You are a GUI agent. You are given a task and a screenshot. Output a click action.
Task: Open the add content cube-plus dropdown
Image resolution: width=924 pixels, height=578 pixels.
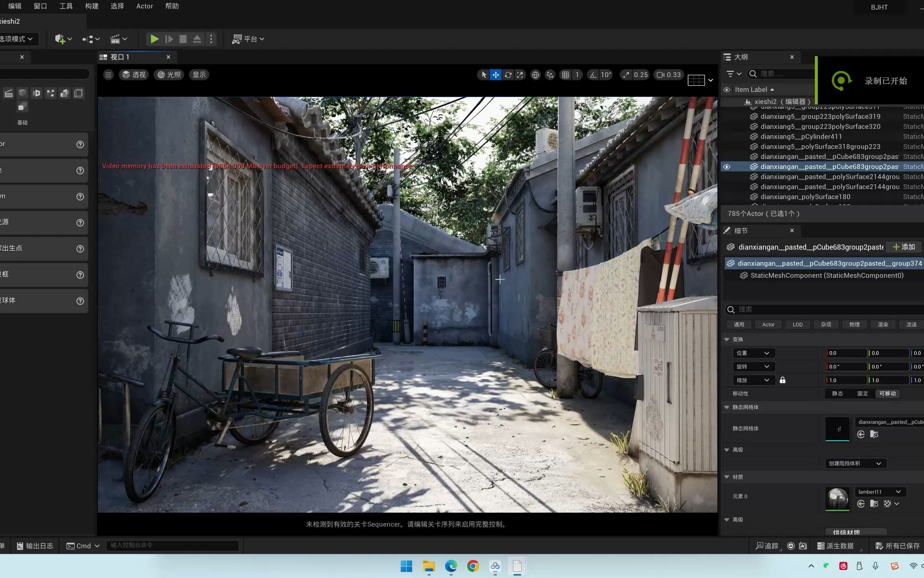pos(63,39)
